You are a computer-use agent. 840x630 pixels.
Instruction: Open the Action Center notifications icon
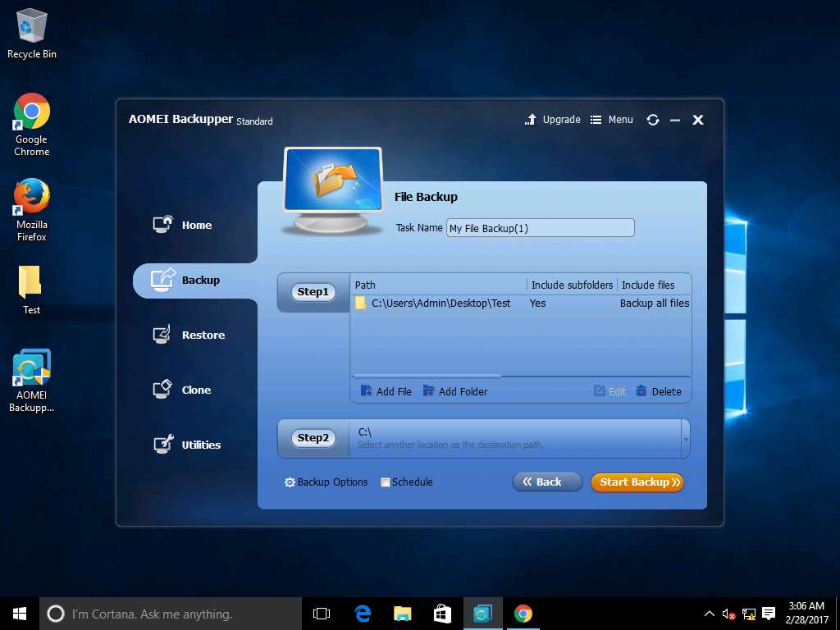point(769,614)
